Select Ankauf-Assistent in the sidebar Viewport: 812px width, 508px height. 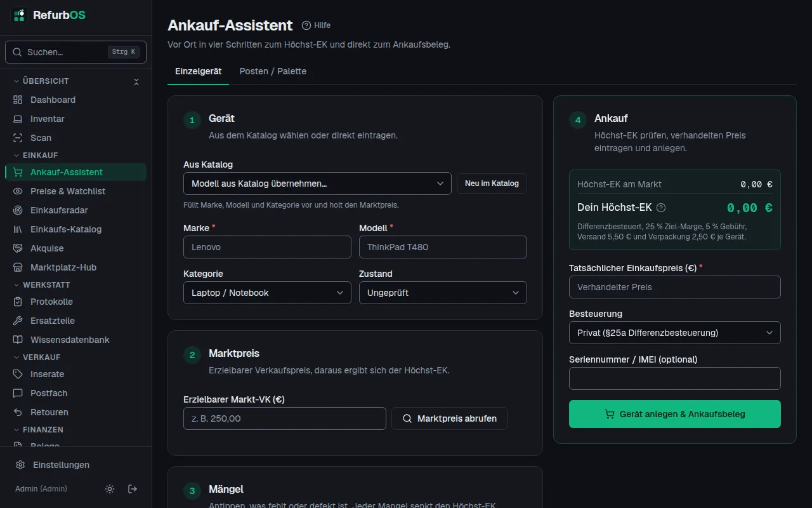pos(75,172)
